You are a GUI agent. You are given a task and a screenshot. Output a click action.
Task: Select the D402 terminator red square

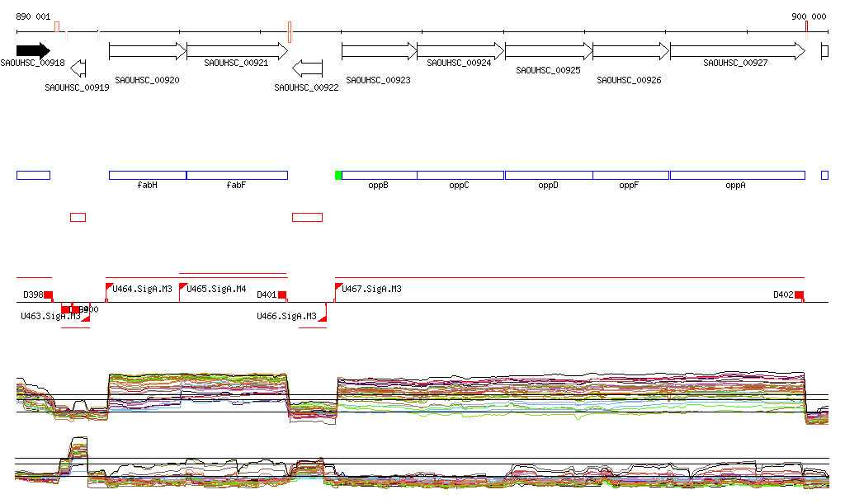[799, 295]
